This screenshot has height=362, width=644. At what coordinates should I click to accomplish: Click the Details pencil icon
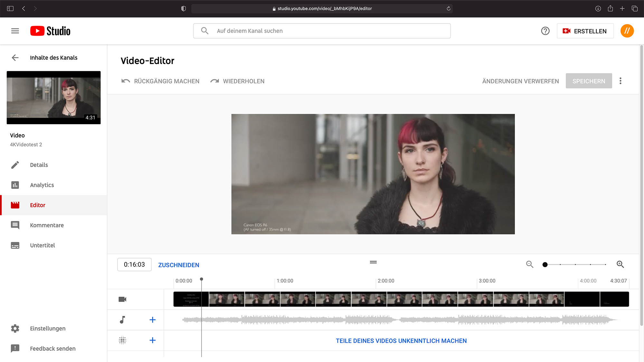pos(15,165)
